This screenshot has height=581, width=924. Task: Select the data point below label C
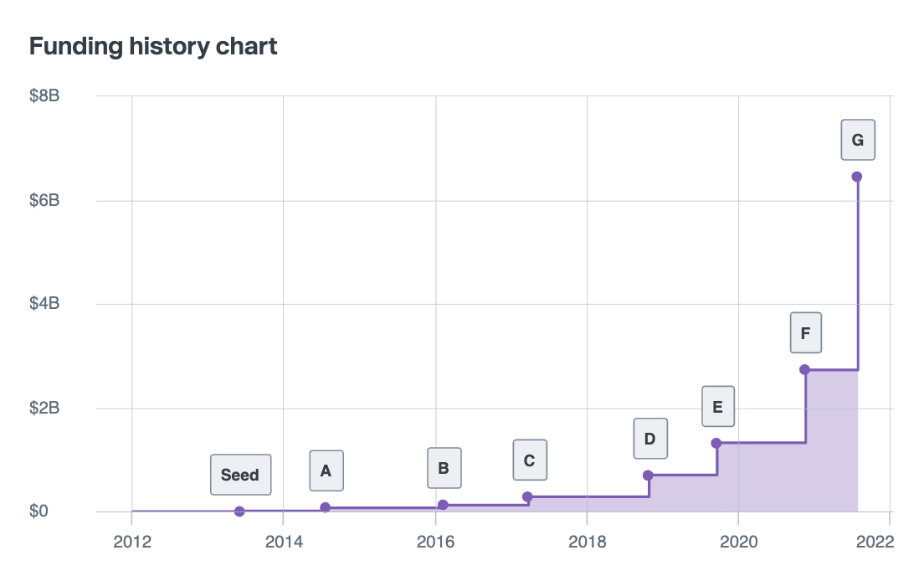pyautogui.click(x=527, y=496)
